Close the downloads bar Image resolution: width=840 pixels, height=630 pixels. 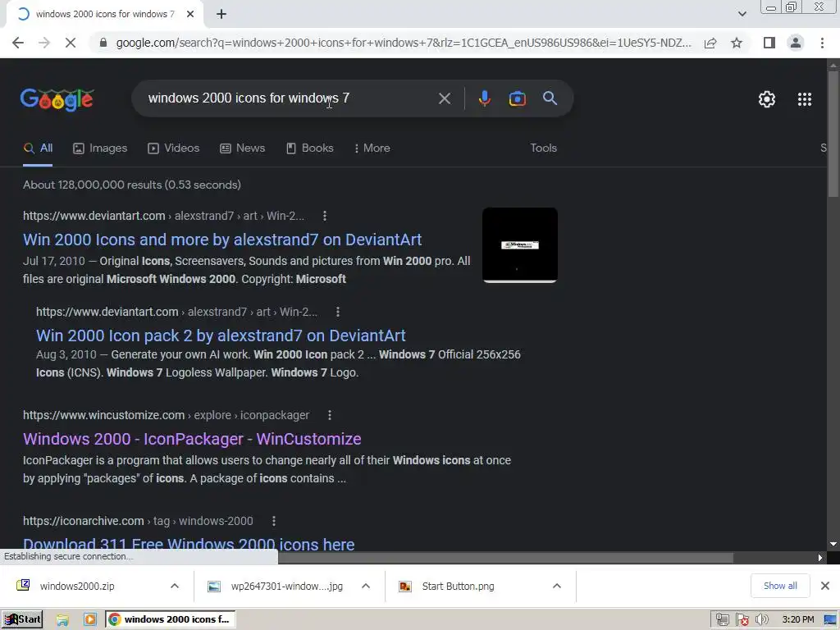click(x=825, y=586)
